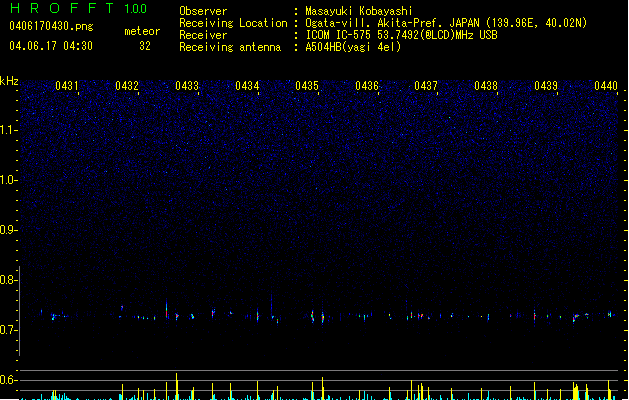
Task: Click the 0.9 kHz axis label
Action: pyautogui.click(x=9, y=230)
